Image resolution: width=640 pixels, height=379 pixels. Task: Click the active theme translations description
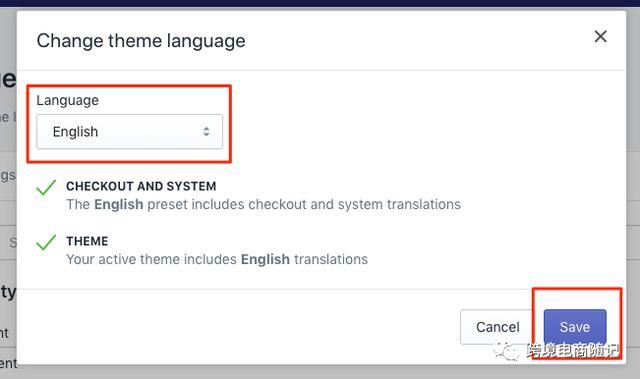[217, 259]
